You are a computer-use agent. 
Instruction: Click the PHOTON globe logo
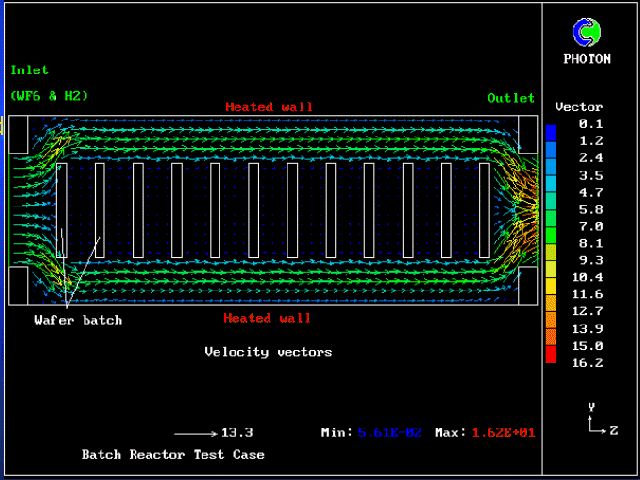coord(587,33)
